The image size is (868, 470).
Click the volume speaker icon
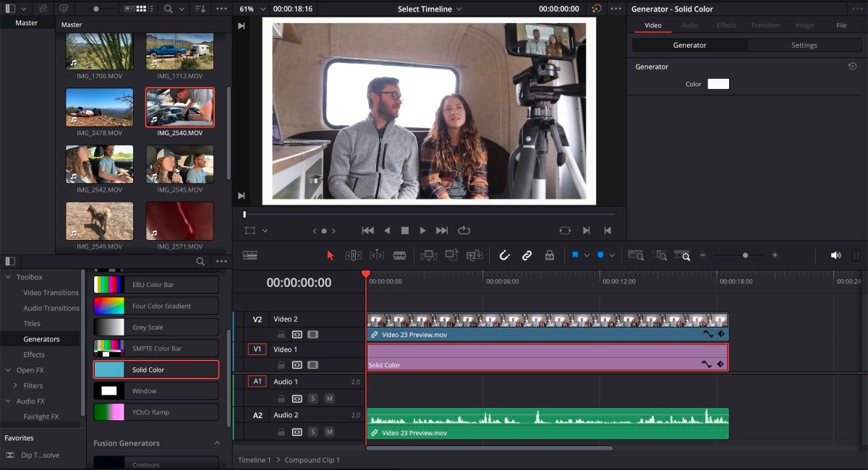835,255
